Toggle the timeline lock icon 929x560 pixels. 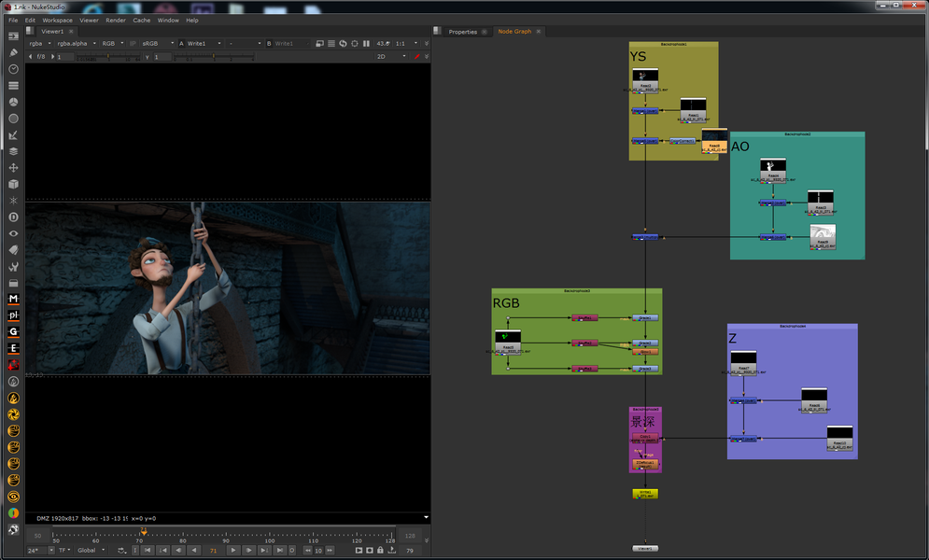[380, 550]
